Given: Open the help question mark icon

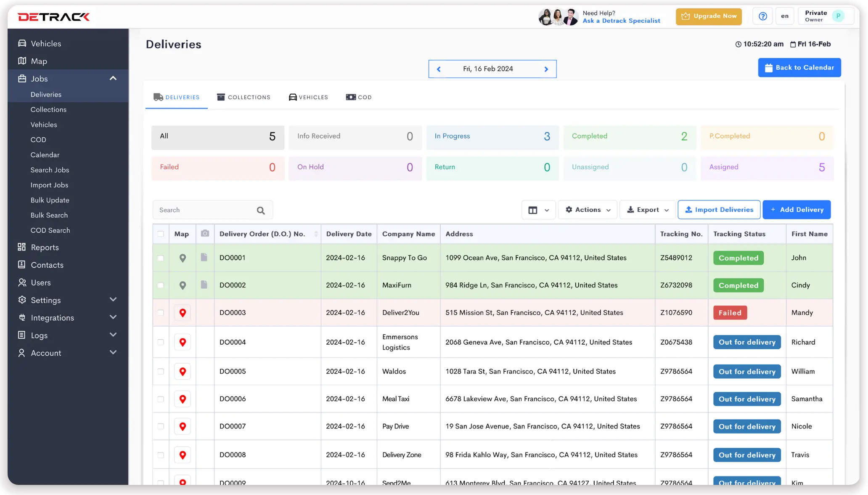Looking at the screenshot, I should (762, 16).
